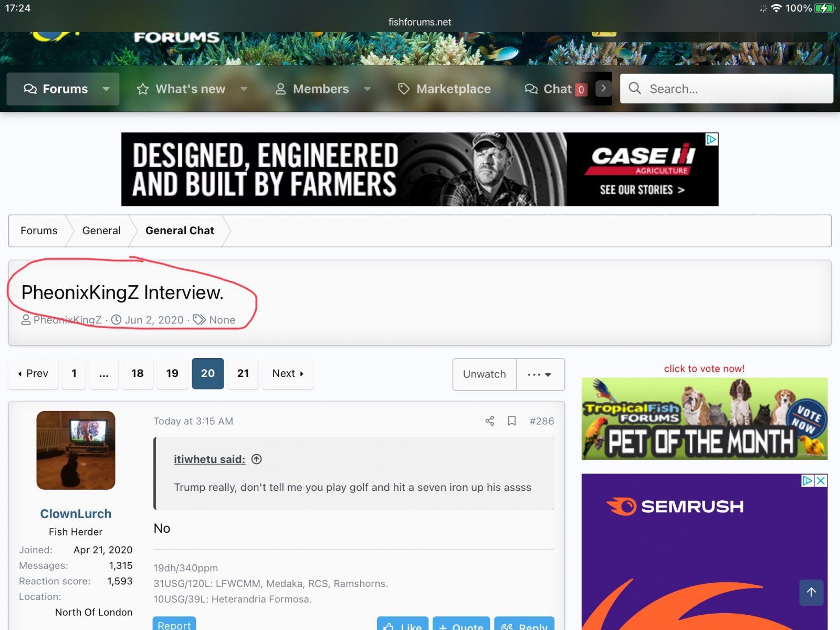The image size is (840, 630).
Task: Click the up-arrow icon beside itiwhetu said
Action: click(x=257, y=459)
